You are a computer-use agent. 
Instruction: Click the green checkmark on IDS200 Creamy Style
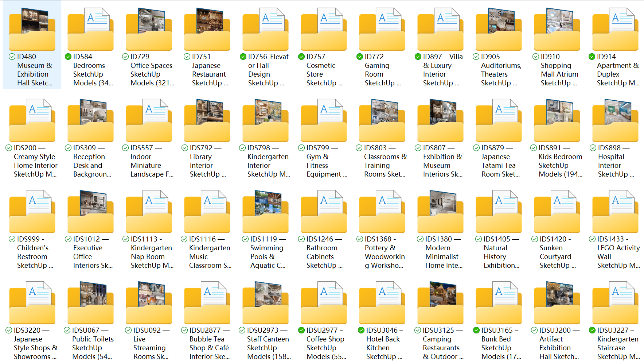(10, 148)
